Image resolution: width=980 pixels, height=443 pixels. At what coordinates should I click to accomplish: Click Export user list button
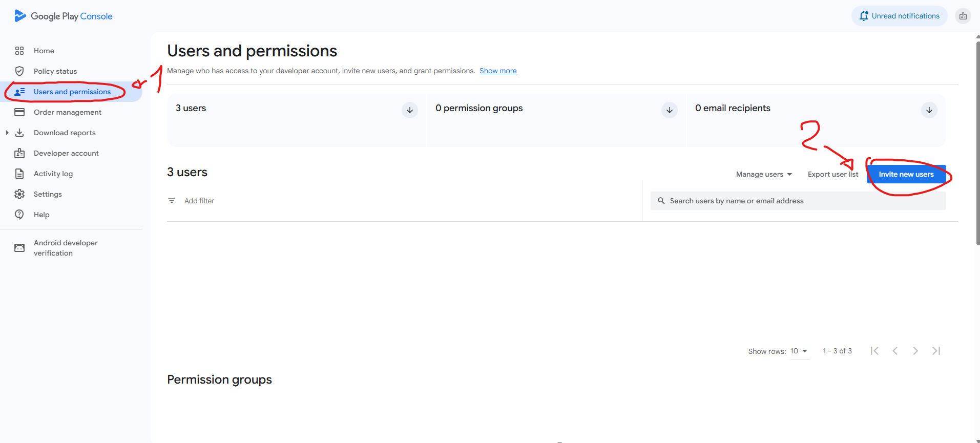(833, 174)
